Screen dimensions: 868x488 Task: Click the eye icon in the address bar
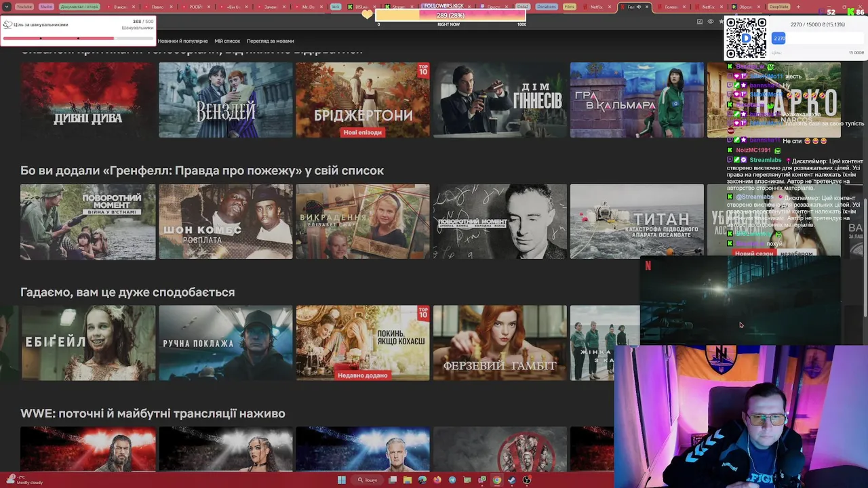click(x=711, y=22)
